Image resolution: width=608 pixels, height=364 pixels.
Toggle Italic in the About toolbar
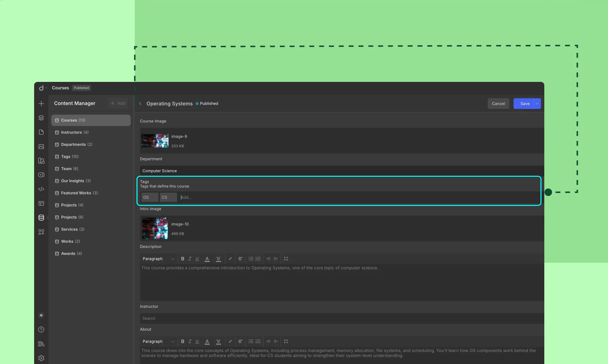[190, 342]
